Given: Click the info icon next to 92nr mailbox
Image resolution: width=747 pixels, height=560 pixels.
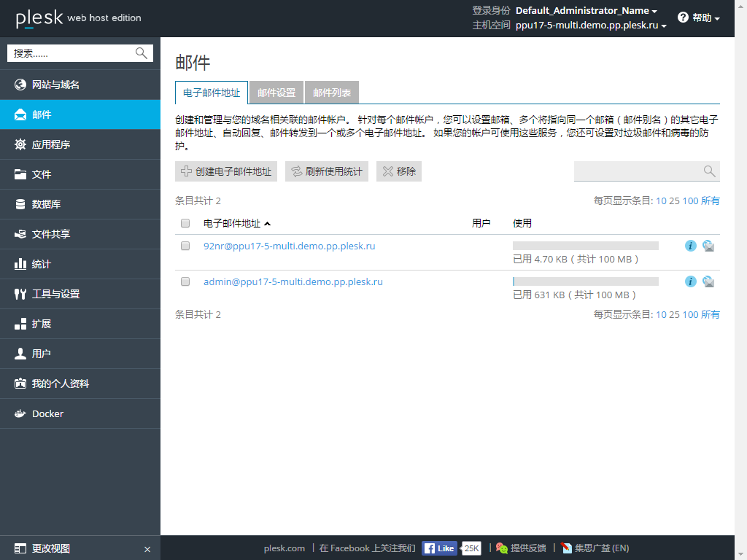Looking at the screenshot, I should (x=690, y=246).
